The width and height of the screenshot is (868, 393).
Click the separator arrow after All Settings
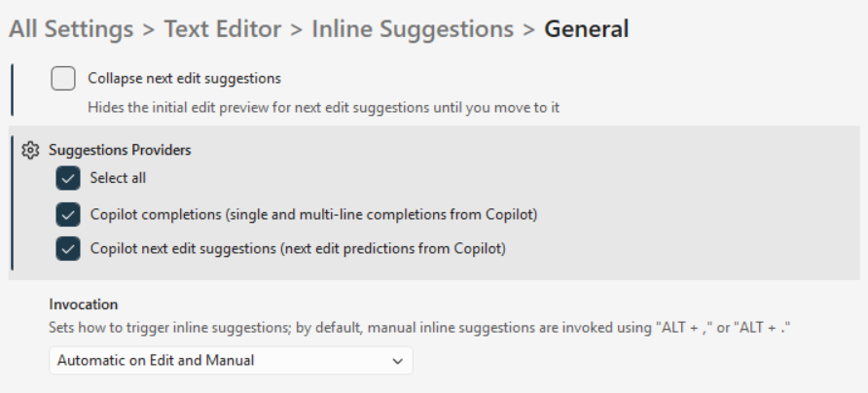click(x=149, y=29)
